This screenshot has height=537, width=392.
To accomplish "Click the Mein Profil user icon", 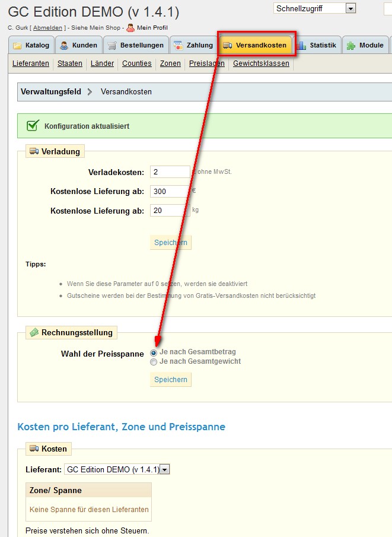I will (130, 27).
